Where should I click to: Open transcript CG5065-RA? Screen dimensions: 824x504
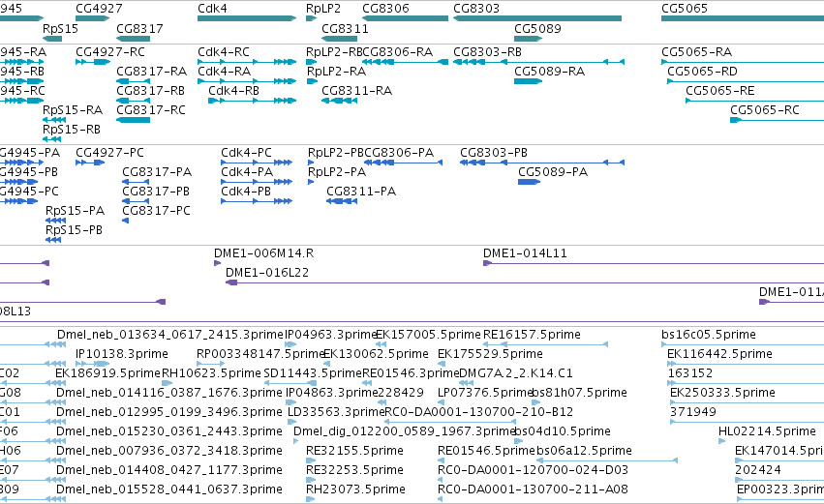pyautogui.click(x=696, y=52)
